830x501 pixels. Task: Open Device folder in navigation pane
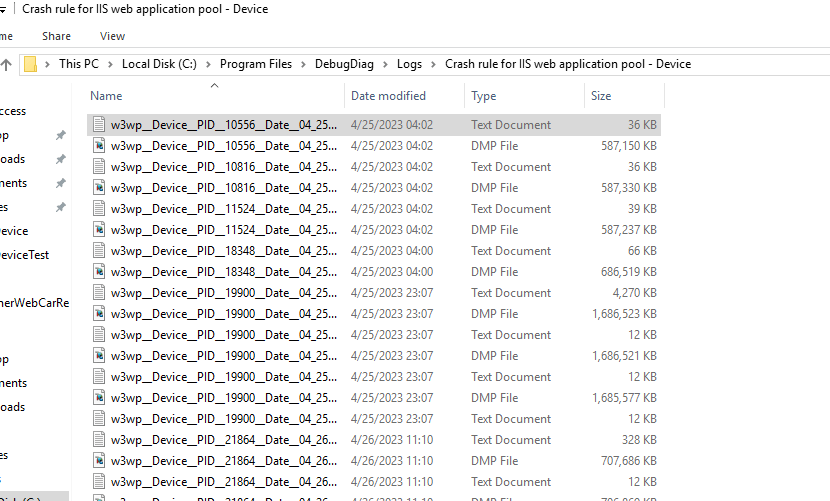tap(14, 231)
